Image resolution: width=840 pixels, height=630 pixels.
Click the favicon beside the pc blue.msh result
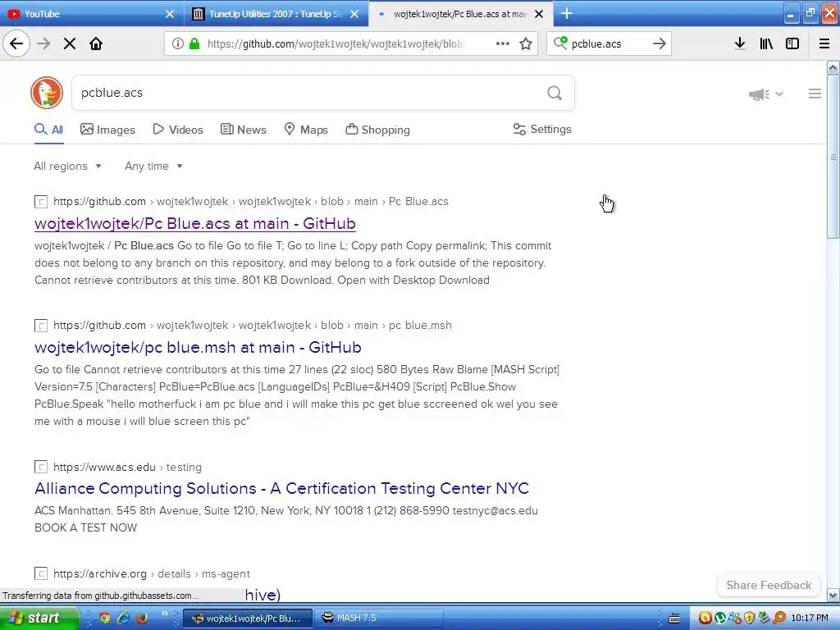pyautogui.click(x=41, y=326)
